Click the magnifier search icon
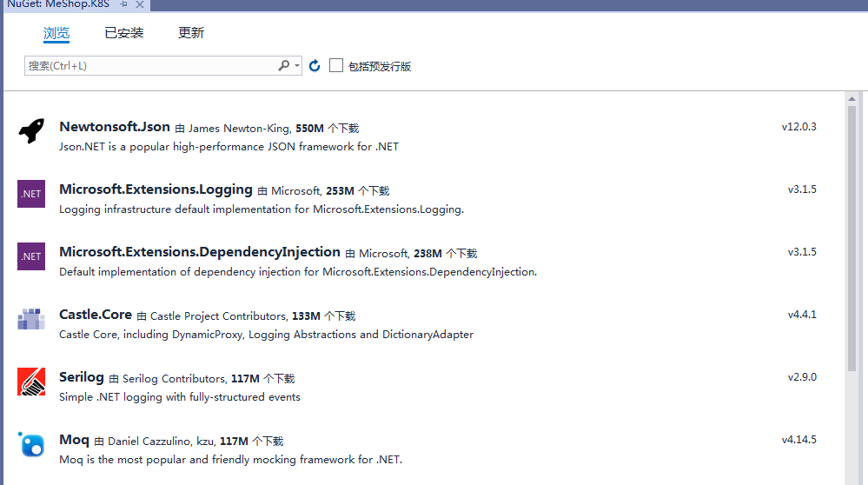 click(x=283, y=65)
